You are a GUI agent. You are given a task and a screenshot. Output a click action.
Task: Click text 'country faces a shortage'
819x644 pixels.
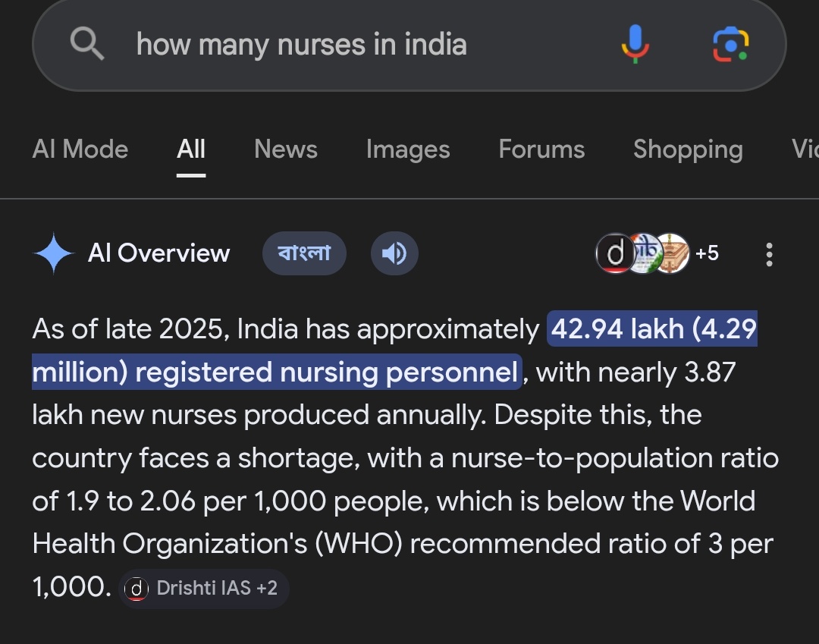[x=196, y=458]
